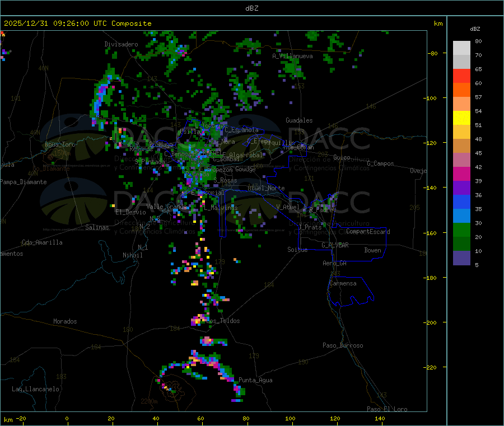Click the Morados place label
The image size is (504, 426).
(x=65, y=321)
